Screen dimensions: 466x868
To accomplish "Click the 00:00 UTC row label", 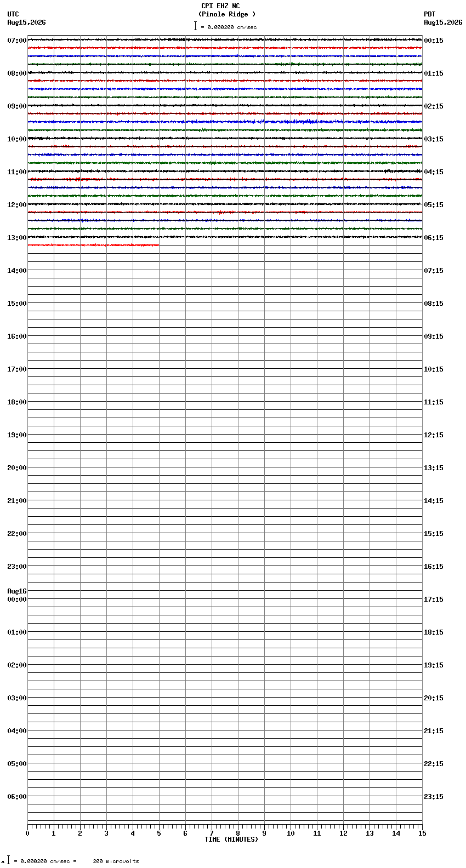I will (x=17, y=599).
